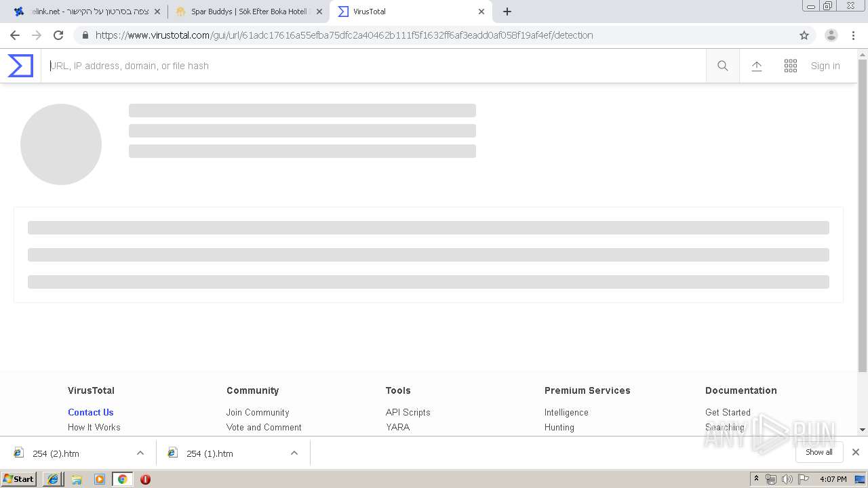Click the Community footer heading
Screen dimensions: 868x488
coord(252,390)
